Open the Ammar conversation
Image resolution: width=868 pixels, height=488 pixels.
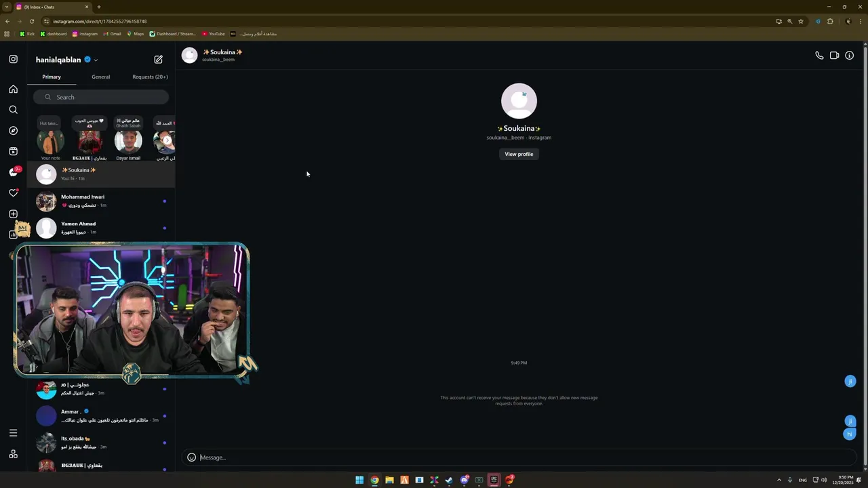101,415
